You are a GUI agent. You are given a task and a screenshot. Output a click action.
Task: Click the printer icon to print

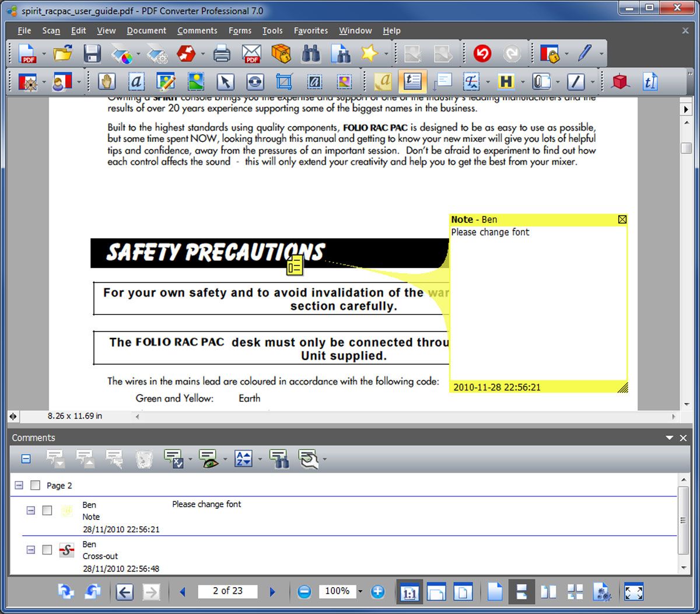click(x=222, y=54)
